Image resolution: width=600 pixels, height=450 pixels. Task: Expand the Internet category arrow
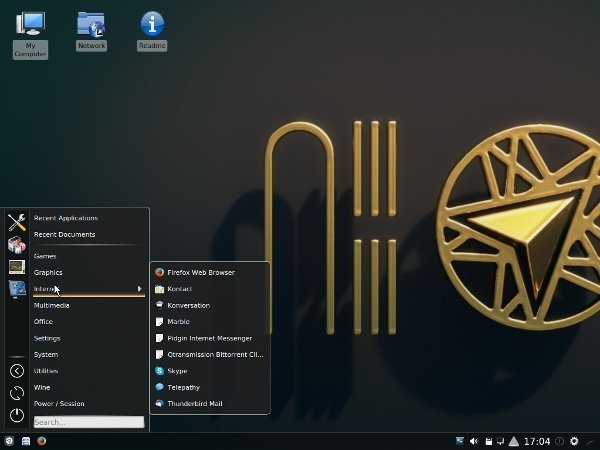(139, 289)
